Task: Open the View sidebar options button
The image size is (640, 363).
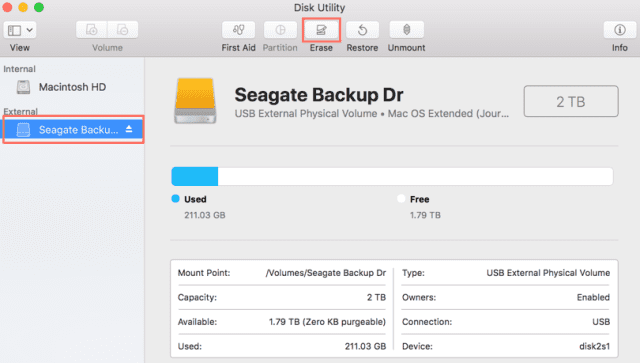Action: point(20,30)
